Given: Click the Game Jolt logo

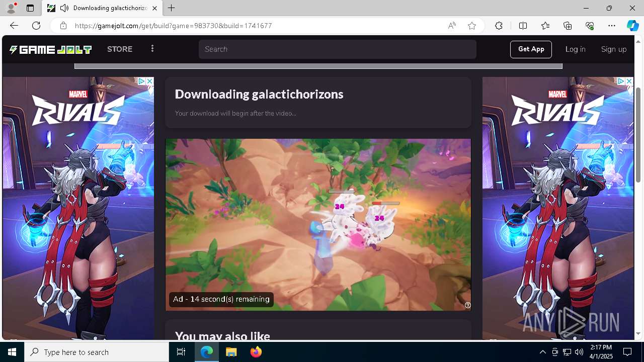Looking at the screenshot, I should [50, 49].
